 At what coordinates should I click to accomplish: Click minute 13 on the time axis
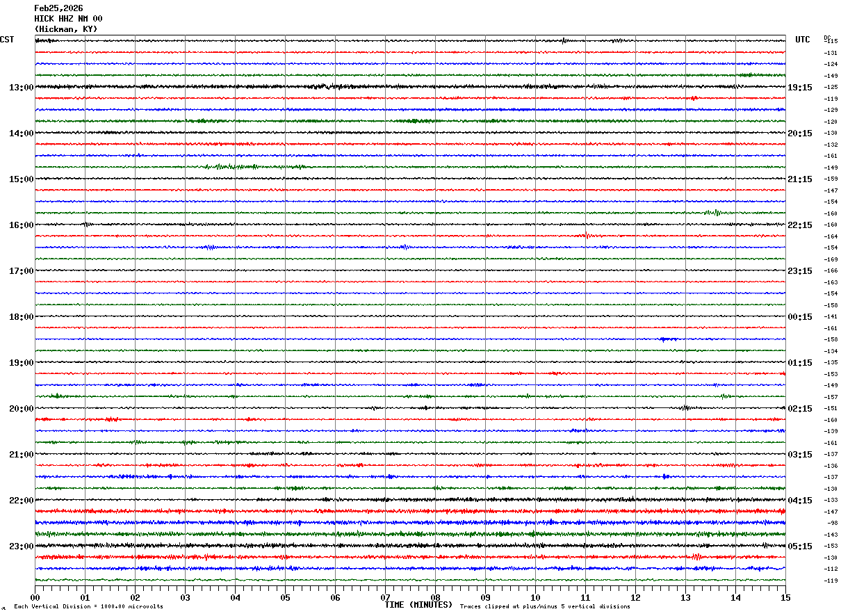[685, 597]
